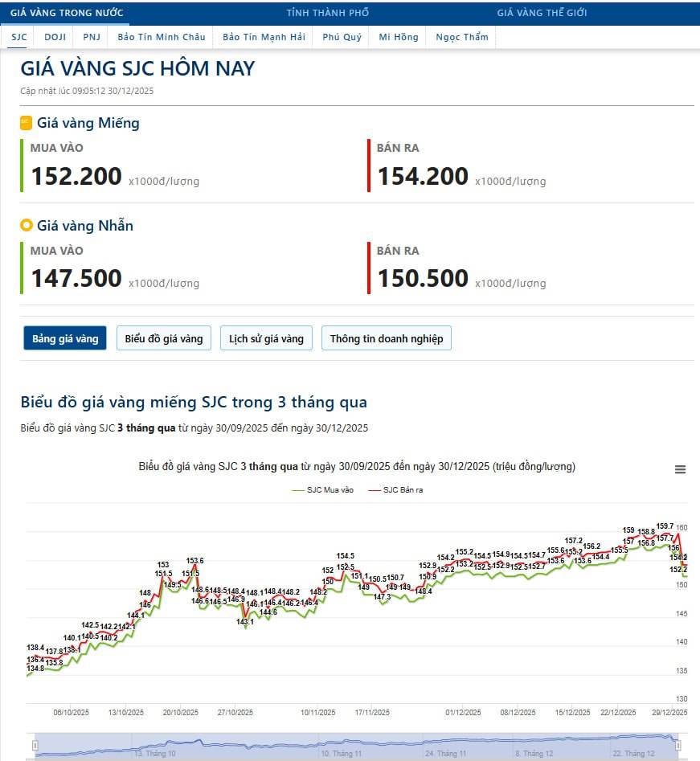Switch to the Phú Quý tab

342,37
